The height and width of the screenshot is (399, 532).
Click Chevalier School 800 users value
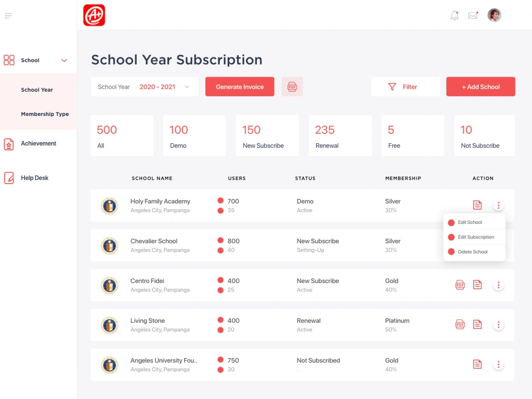pyautogui.click(x=234, y=241)
